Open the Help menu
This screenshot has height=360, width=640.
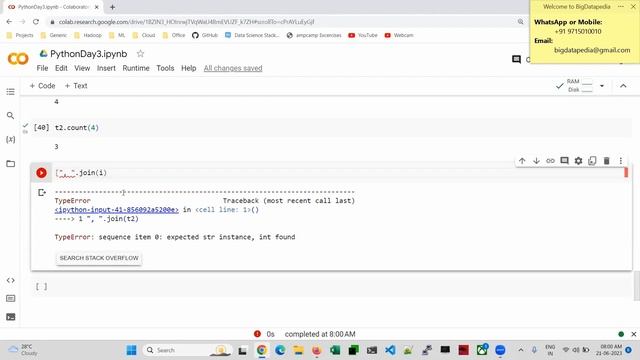pyautogui.click(x=189, y=68)
